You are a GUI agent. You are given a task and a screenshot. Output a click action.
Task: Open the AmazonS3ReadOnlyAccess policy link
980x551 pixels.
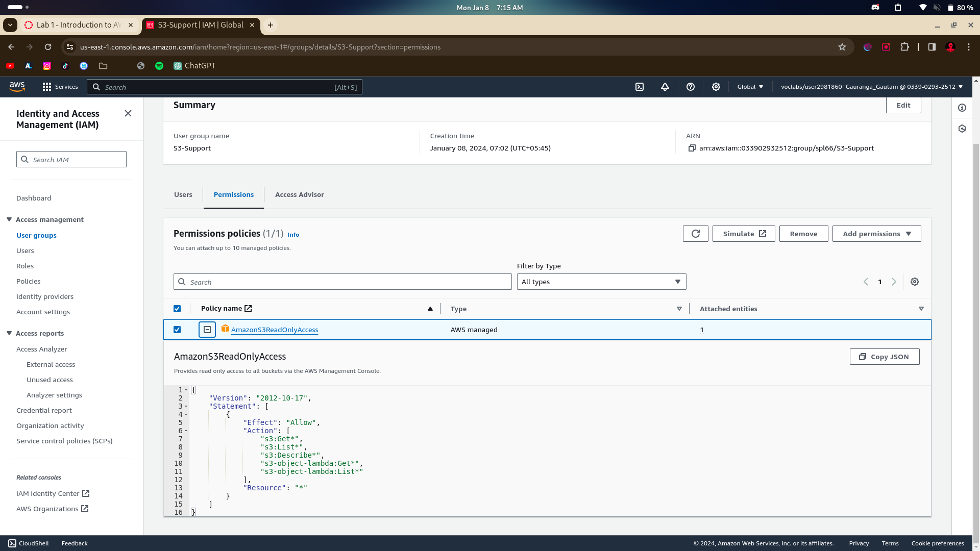tap(274, 330)
